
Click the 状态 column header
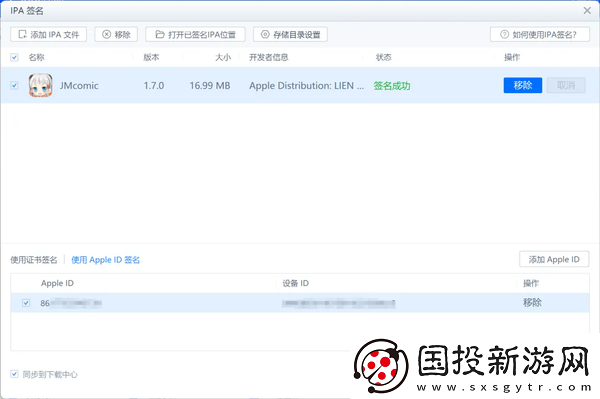[x=383, y=57]
